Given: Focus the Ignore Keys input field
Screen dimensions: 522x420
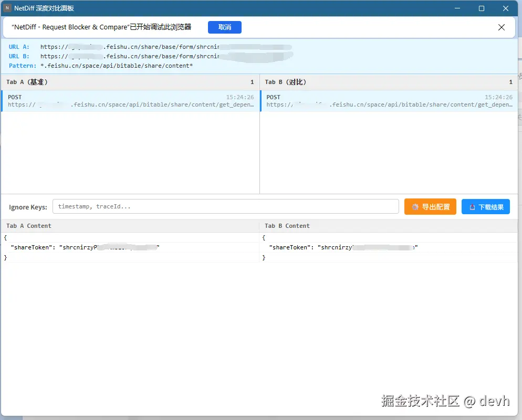Looking at the screenshot, I should click(x=225, y=207).
